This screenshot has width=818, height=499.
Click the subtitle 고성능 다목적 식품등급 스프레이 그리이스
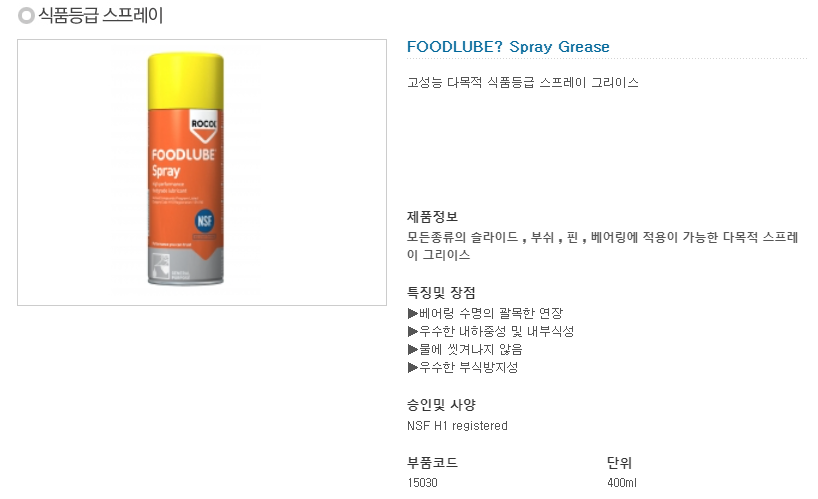click(x=523, y=82)
